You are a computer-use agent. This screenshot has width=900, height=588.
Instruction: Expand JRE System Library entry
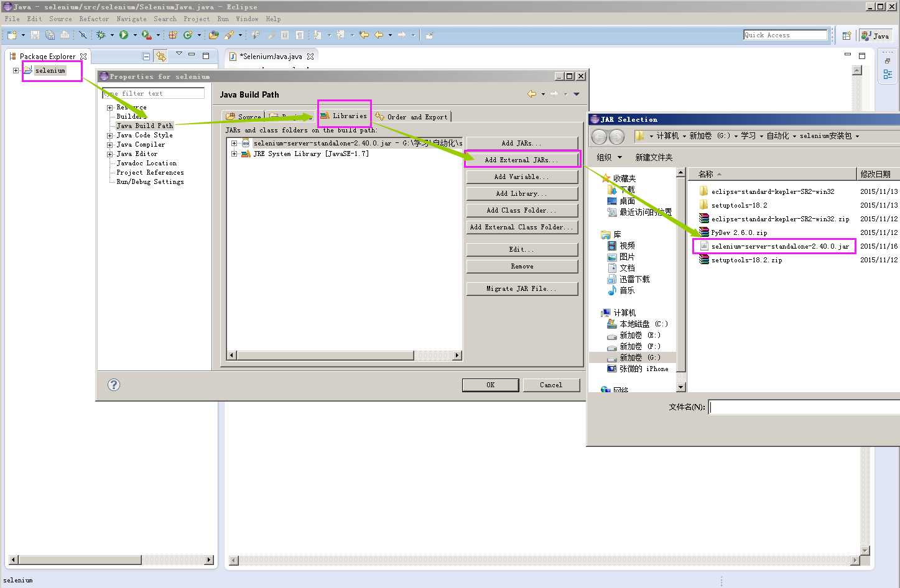[x=234, y=154]
